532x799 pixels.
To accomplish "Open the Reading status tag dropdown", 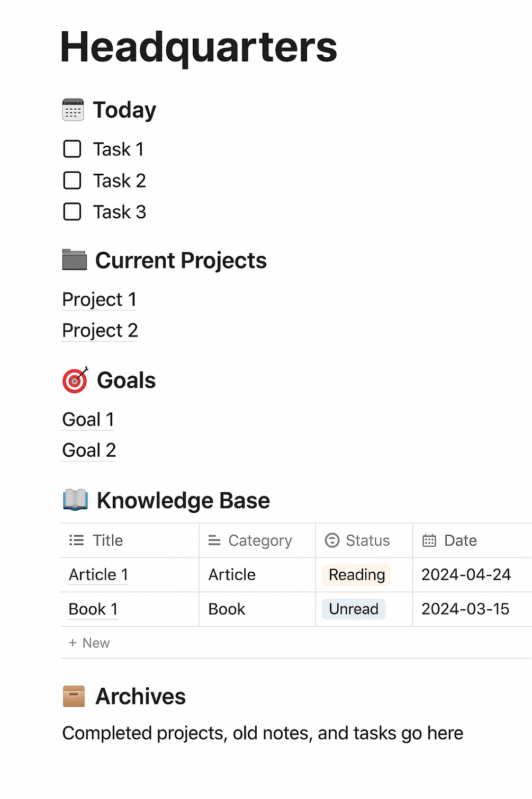I will click(x=356, y=575).
